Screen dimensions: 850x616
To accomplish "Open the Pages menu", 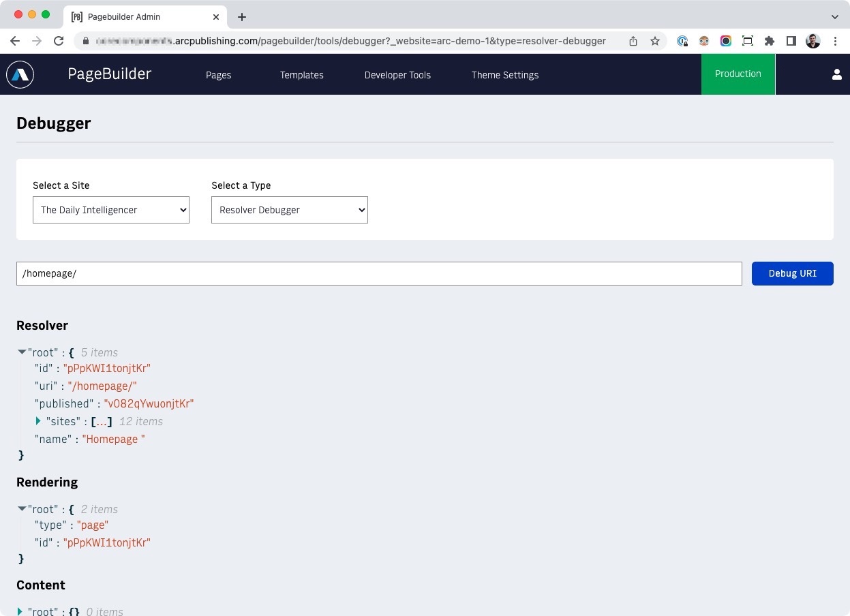I will point(219,75).
